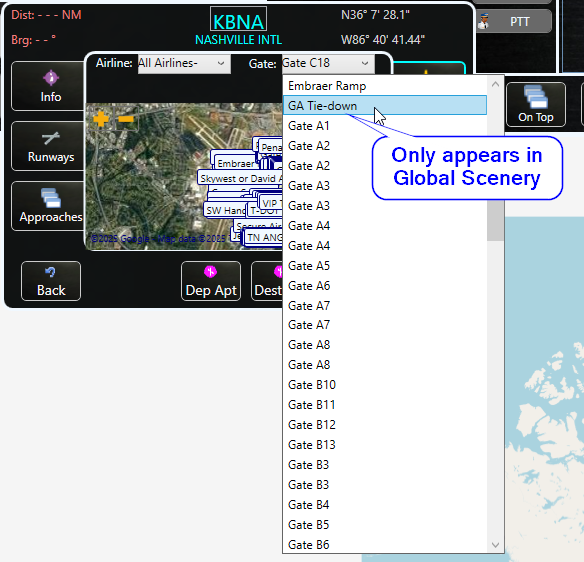Zoom in the map with plus icon
Viewport: 584px width, 562px height.
tap(101, 119)
